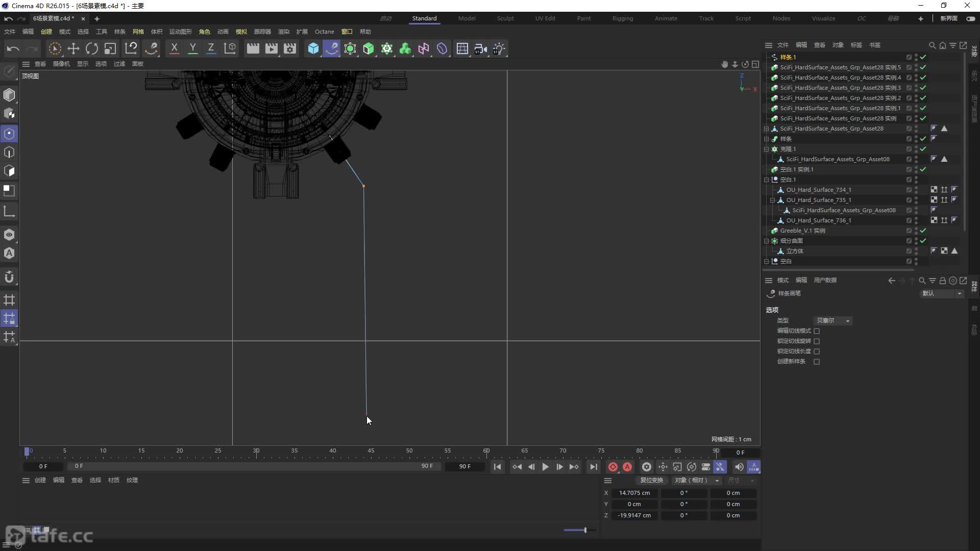Screen dimensions: 980x551
Task: Add a camera object
Action: (x=481, y=49)
